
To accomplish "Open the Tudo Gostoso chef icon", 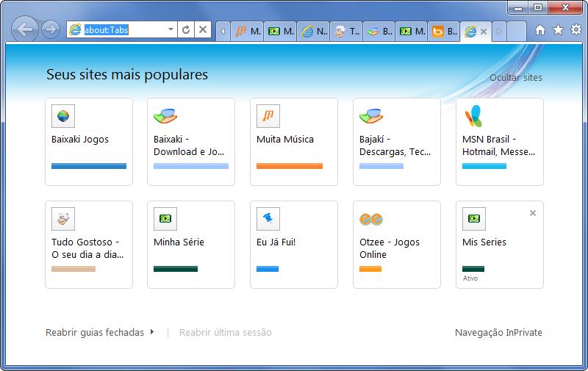I will coord(63,219).
